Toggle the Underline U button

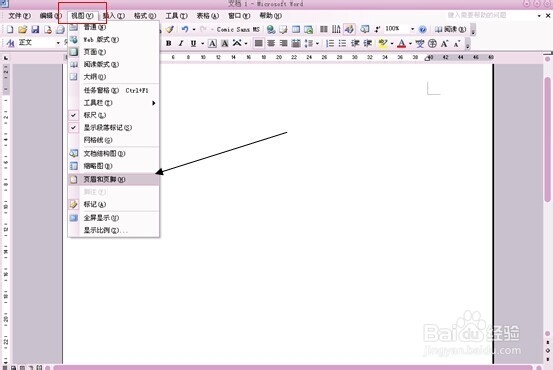(x=193, y=43)
